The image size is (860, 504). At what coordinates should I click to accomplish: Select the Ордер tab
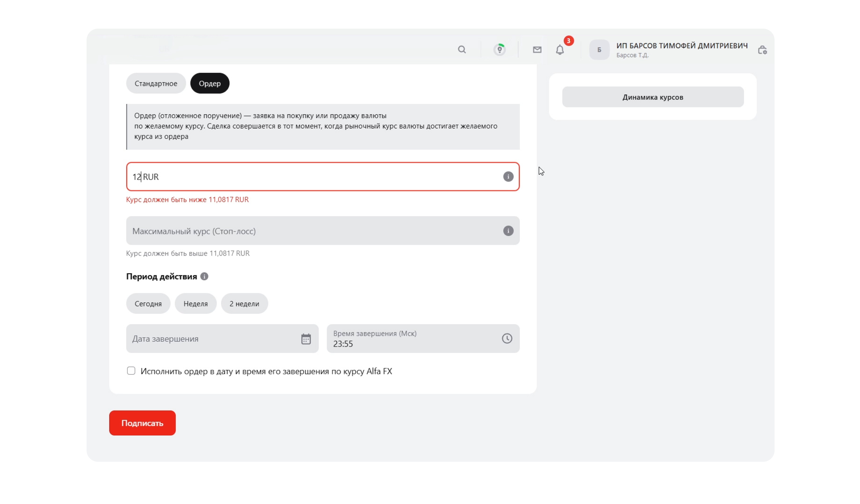coord(210,84)
